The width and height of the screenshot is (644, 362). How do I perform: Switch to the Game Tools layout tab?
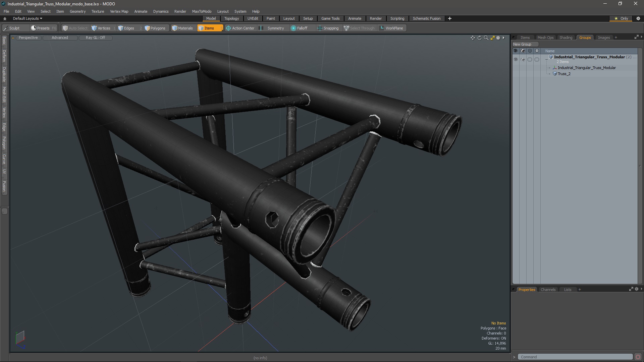(330, 18)
